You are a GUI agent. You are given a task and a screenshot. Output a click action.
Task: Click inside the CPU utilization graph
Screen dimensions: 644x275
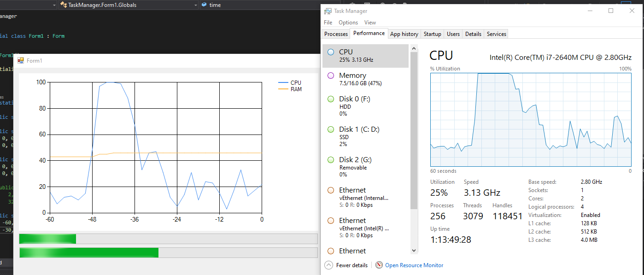pos(530,120)
